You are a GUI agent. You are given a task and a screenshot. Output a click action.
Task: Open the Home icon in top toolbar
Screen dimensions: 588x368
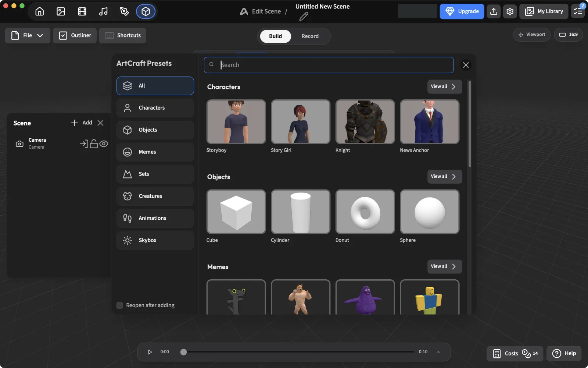tap(40, 11)
